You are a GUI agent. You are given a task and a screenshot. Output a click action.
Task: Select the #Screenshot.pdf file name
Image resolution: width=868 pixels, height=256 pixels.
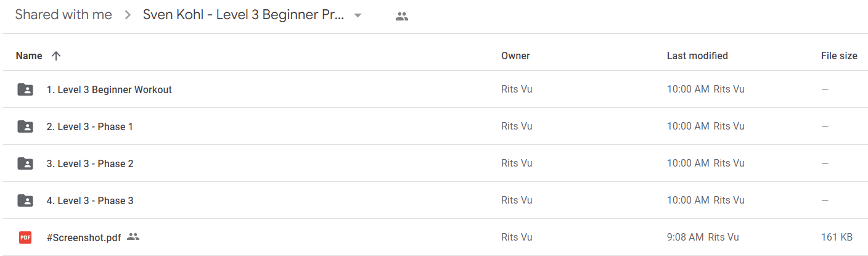click(x=84, y=237)
